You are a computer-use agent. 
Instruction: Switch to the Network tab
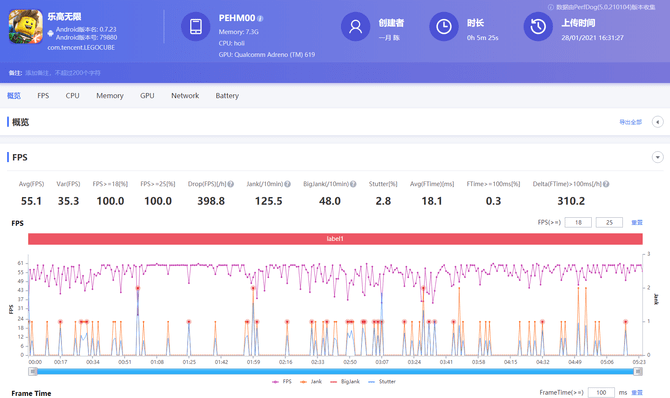coord(185,95)
